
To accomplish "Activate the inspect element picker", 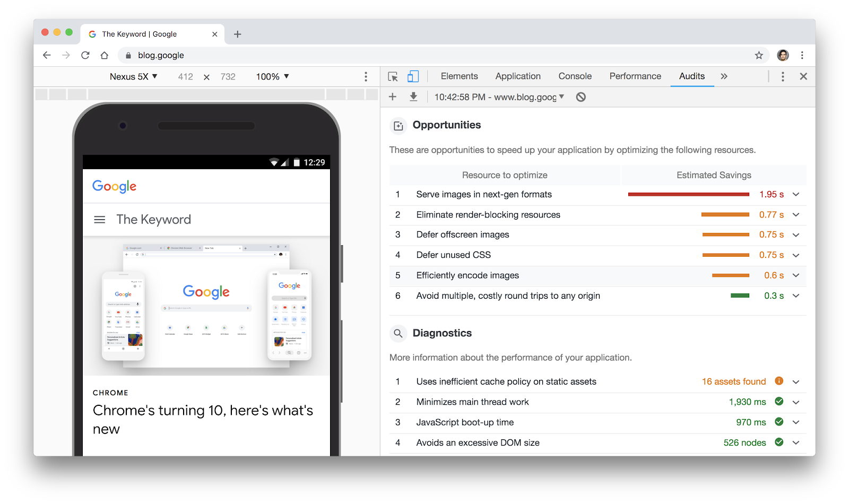I will (393, 76).
